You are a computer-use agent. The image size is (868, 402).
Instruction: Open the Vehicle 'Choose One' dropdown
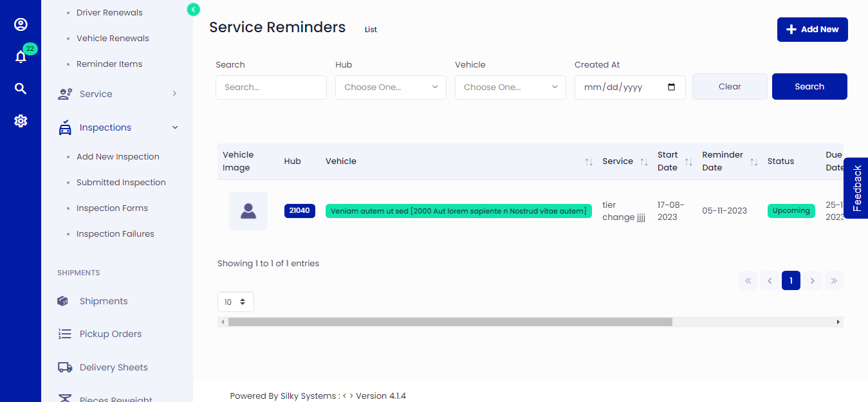coord(510,87)
